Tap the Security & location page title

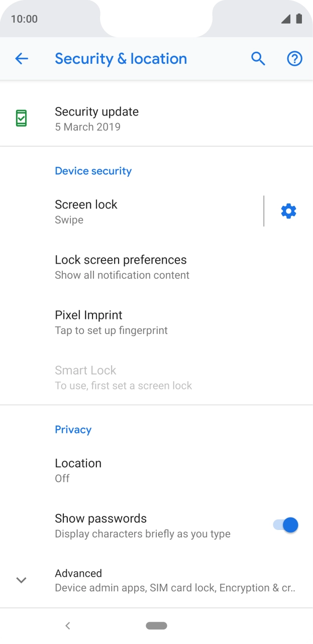coord(121,59)
